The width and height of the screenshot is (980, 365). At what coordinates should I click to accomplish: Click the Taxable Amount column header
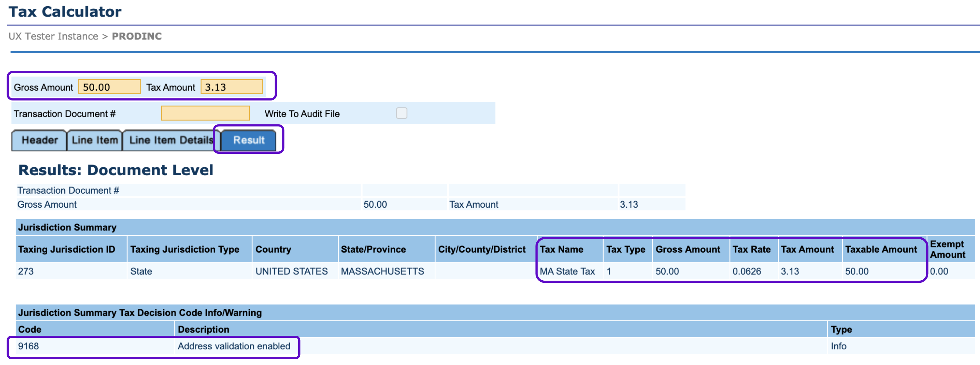(881, 249)
